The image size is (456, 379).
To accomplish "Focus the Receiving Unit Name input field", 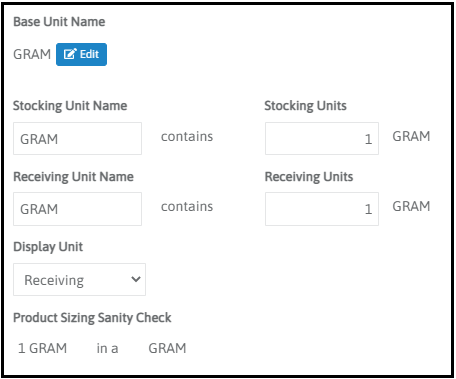I will point(77,209).
